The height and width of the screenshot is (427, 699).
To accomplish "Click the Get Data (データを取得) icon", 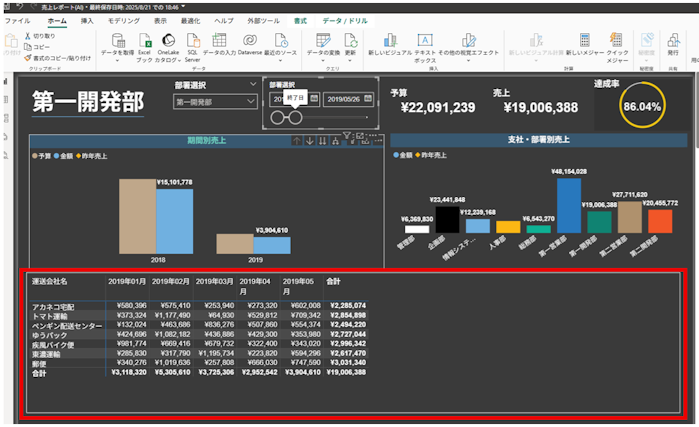I will 116,40.
